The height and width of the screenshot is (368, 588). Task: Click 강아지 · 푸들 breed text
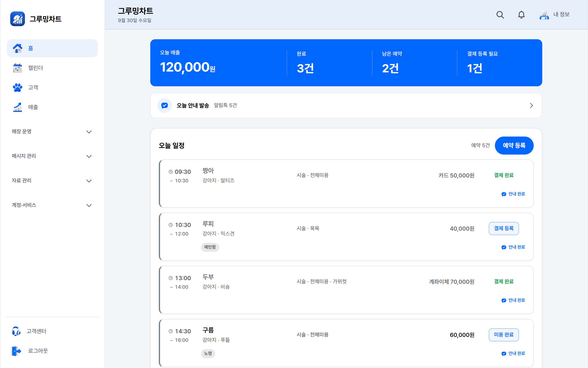pos(216,340)
